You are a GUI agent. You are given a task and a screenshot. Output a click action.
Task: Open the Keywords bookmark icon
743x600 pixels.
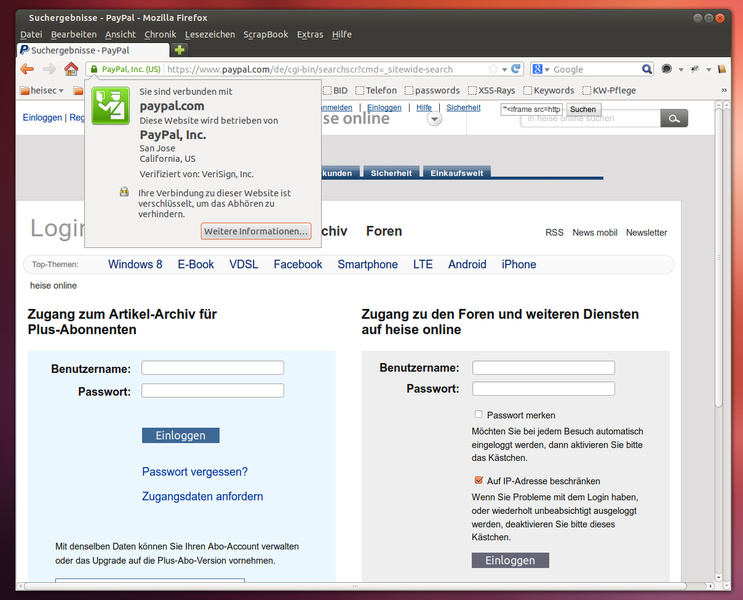pos(549,90)
